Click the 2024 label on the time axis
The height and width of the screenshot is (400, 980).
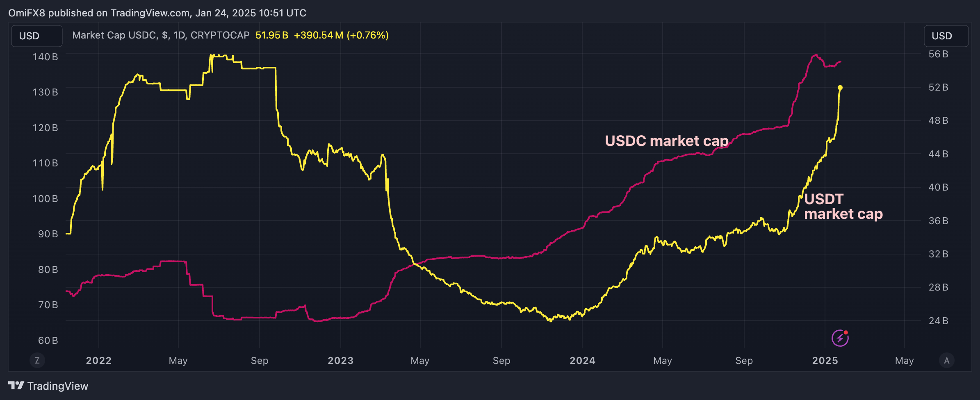coord(582,361)
